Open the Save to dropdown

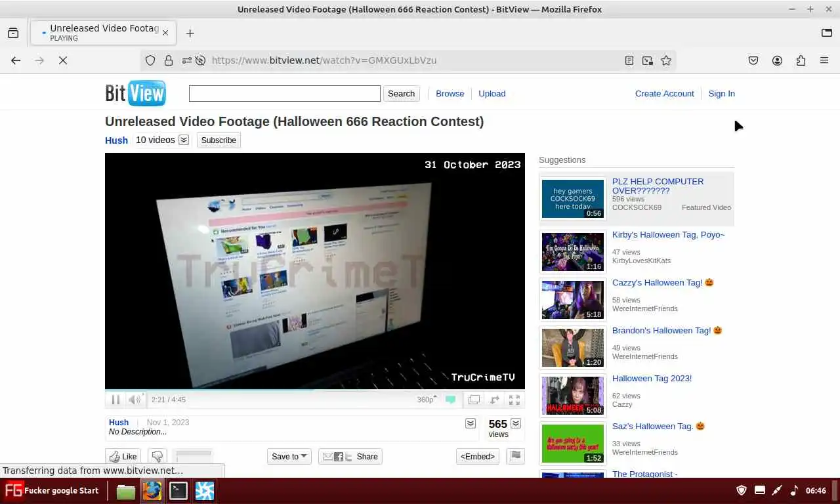(289, 456)
